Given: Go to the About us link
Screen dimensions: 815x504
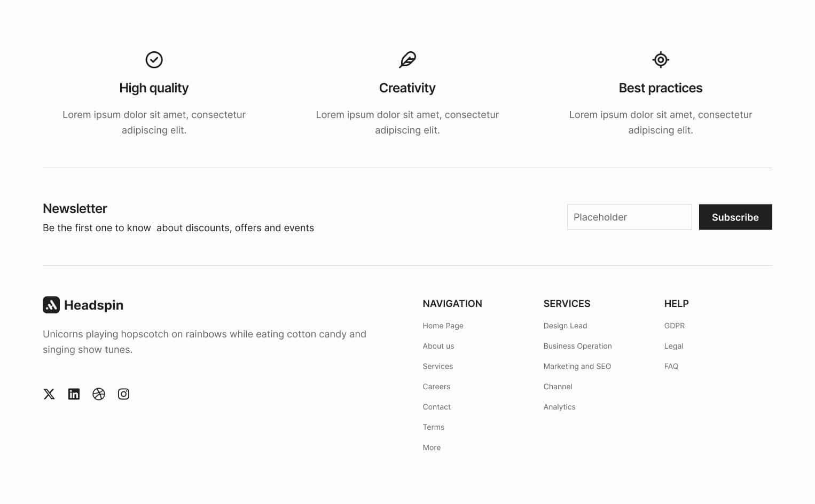Looking at the screenshot, I should tap(438, 346).
